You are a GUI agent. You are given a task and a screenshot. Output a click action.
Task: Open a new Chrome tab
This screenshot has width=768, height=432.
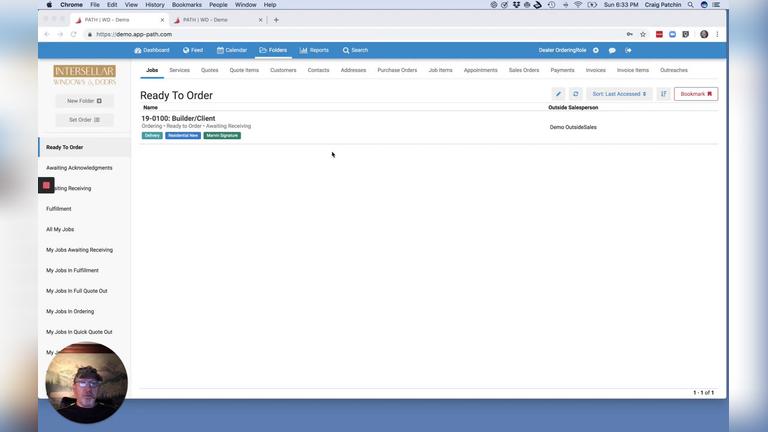(x=276, y=20)
